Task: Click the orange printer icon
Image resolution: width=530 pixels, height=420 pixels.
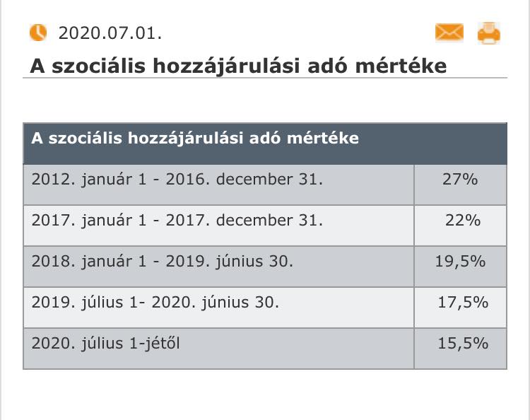Action: tap(489, 33)
